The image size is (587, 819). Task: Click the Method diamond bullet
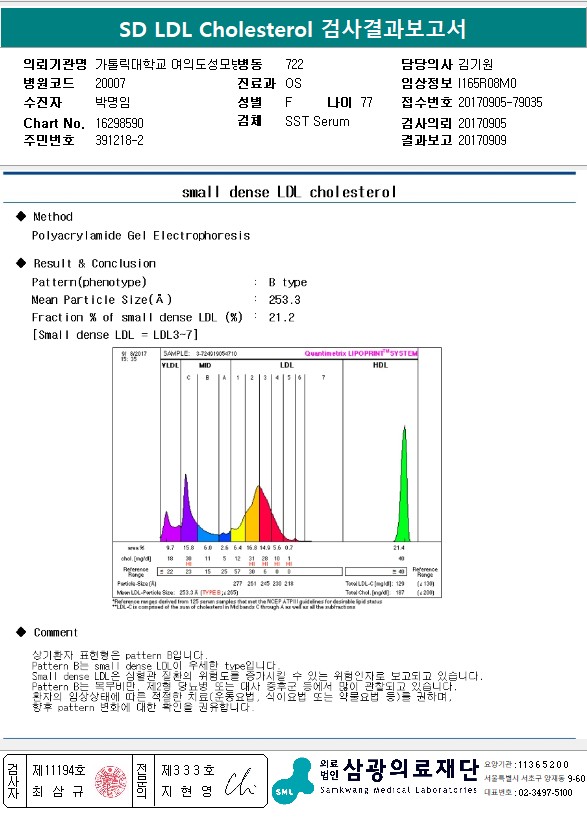[x=21, y=216]
